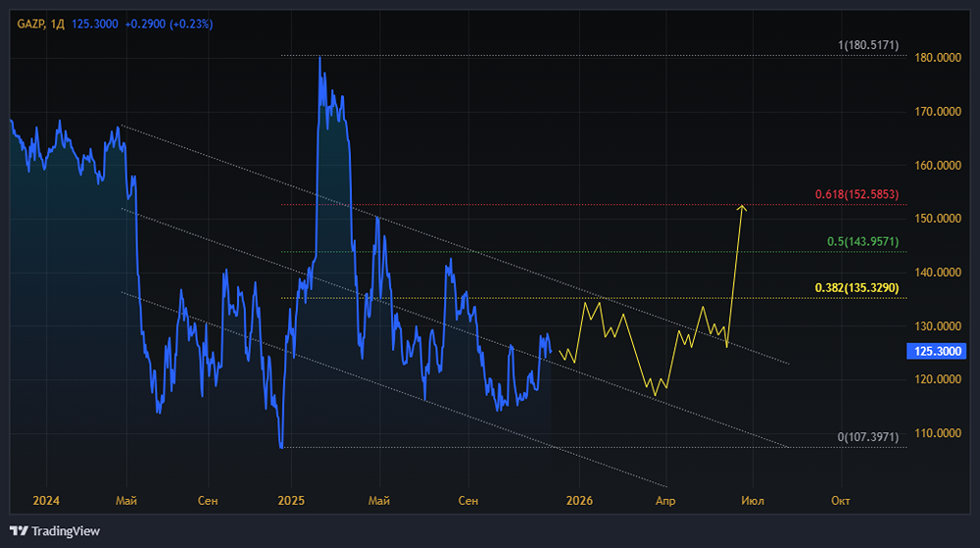Click the 110.0000 price axis label
The height and width of the screenshot is (548, 980).
pyautogui.click(x=938, y=433)
